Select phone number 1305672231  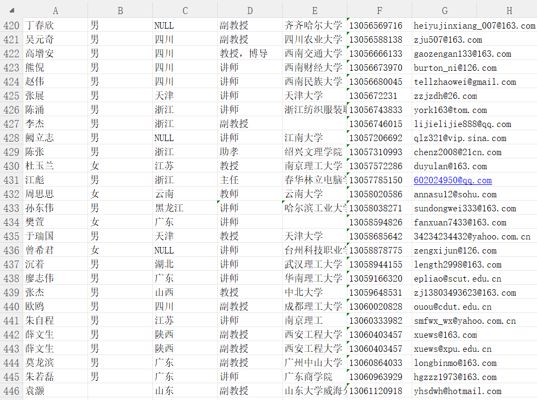tap(373, 96)
